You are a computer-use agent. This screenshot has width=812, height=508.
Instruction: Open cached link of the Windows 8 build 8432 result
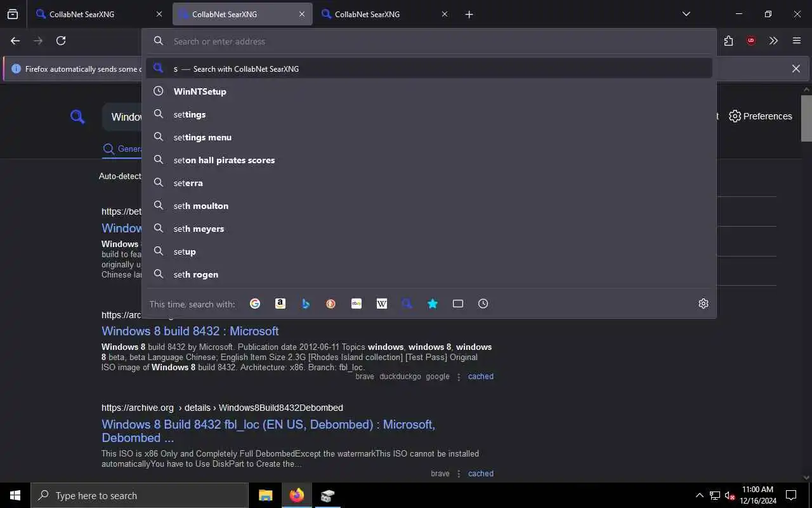point(481,377)
